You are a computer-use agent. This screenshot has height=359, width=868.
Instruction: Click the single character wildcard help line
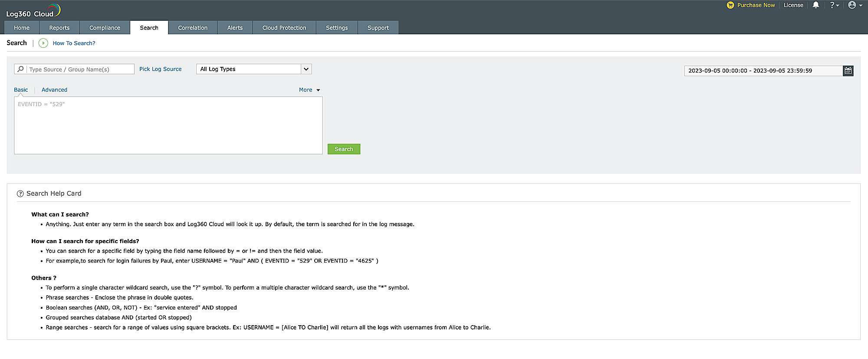(x=227, y=288)
